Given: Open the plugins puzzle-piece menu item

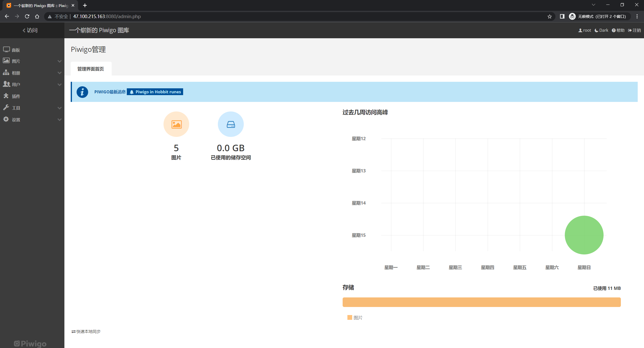Looking at the screenshot, I should click(16, 96).
